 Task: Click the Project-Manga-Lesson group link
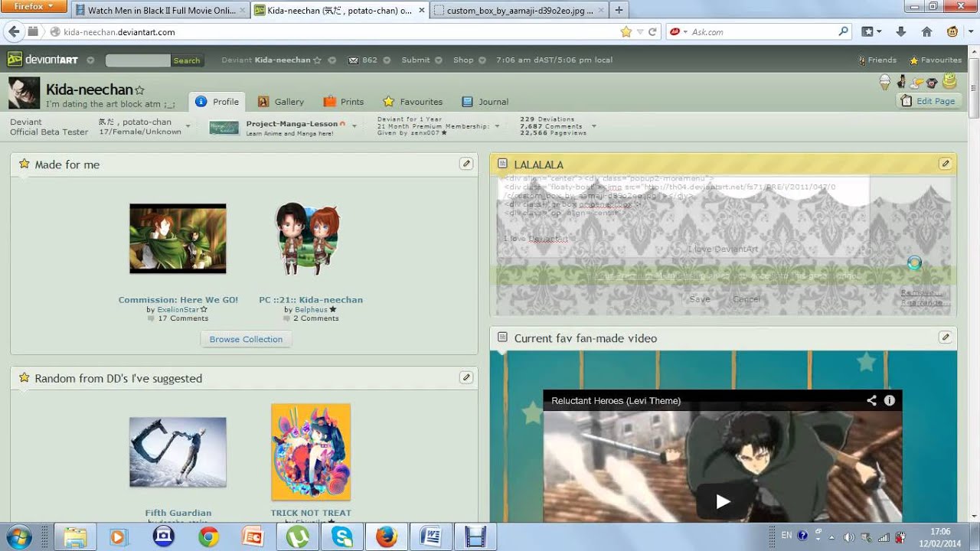292,124
